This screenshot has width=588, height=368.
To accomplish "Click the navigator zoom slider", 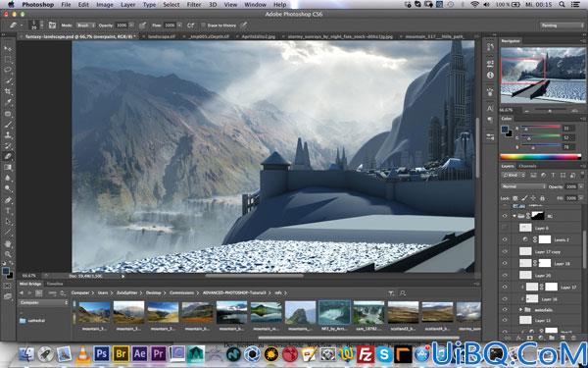I will (x=550, y=110).
